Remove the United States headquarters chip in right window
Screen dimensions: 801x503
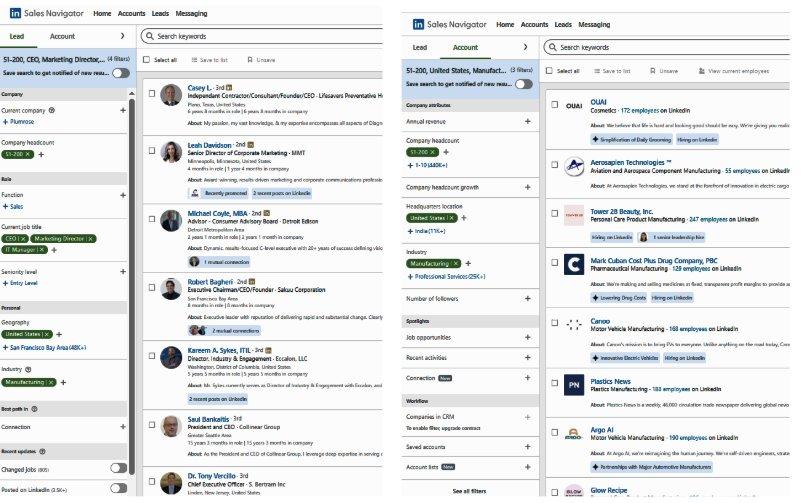(x=451, y=218)
